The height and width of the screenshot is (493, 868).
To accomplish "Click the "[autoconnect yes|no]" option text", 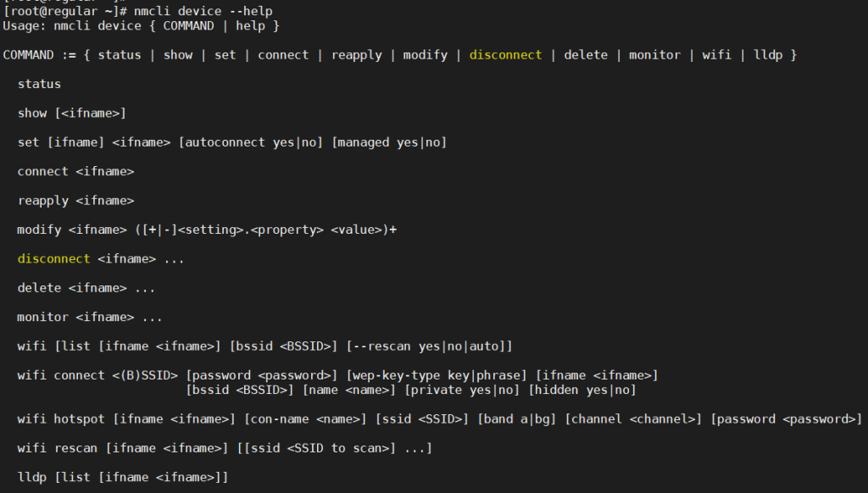I will pos(251,142).
